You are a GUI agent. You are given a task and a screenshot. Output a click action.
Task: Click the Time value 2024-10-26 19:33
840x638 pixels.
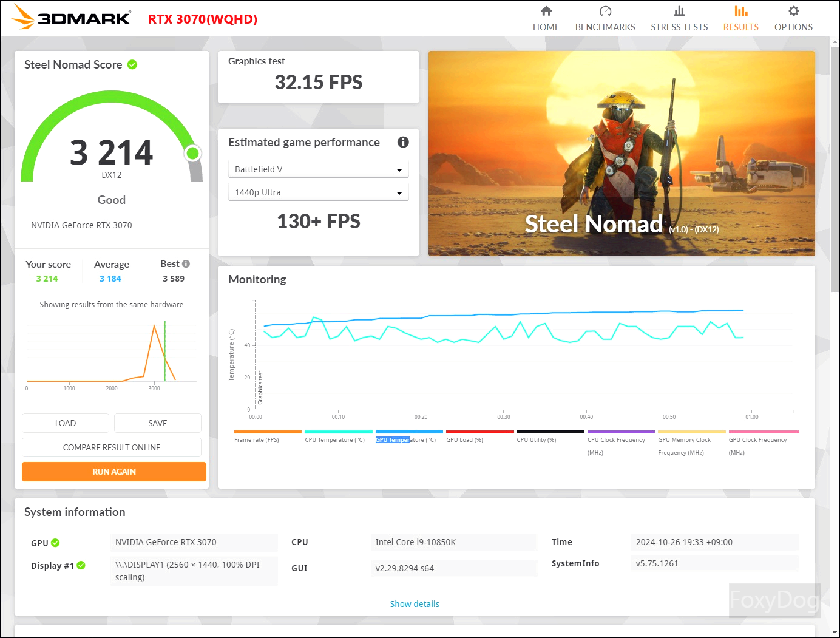pos(715,542)
